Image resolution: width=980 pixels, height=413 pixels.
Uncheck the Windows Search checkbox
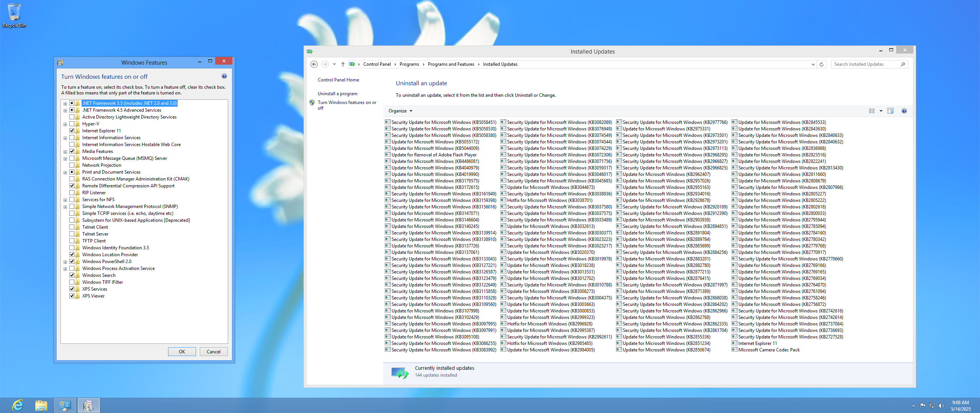[x=72, y=275]
